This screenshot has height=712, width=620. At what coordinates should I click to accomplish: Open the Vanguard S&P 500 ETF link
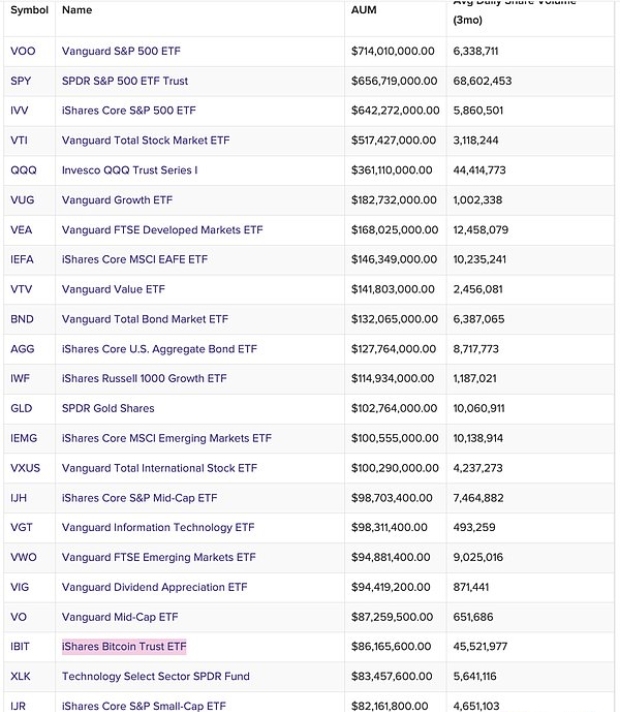pyautogui.click(x=121, y=51)
